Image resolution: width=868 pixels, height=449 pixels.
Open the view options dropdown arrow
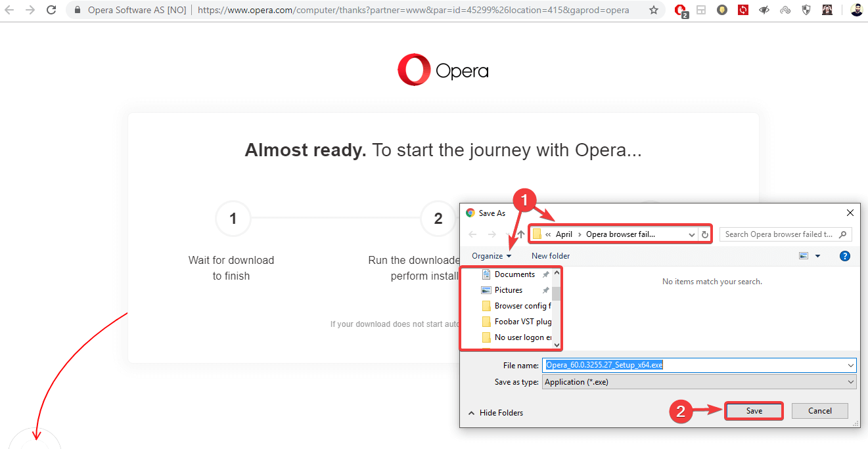[x=817, y=256]
